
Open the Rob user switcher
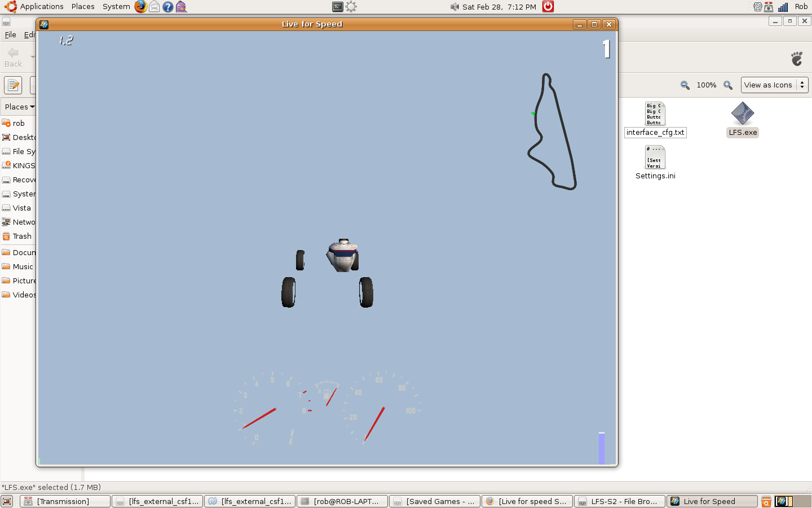coord(801,7)
